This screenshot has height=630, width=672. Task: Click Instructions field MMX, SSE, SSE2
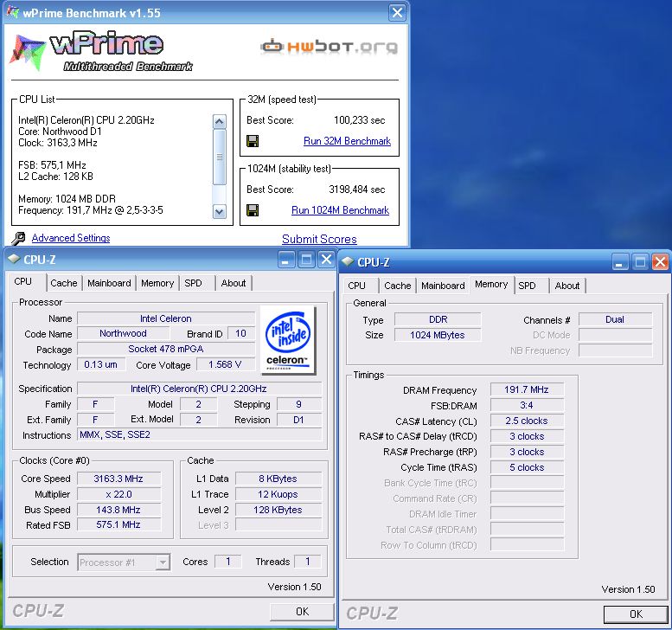coord(200,434)
